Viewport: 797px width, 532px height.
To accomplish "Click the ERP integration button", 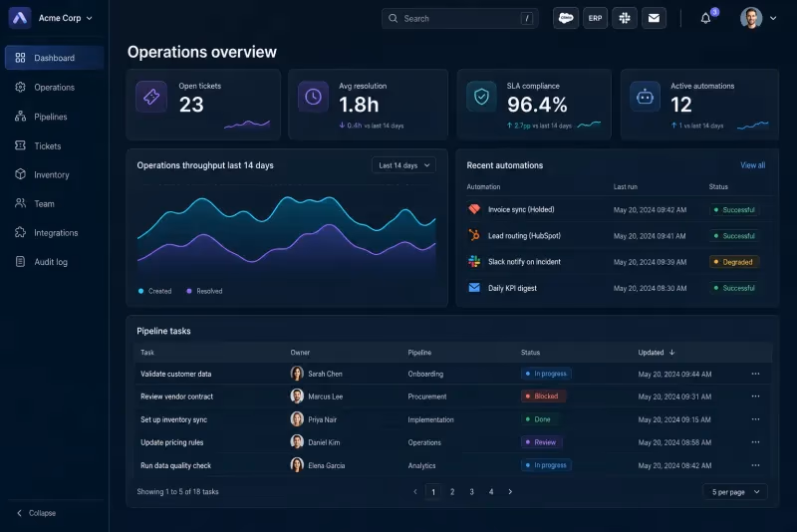I will pyautogui.click(x=595, y=18).
